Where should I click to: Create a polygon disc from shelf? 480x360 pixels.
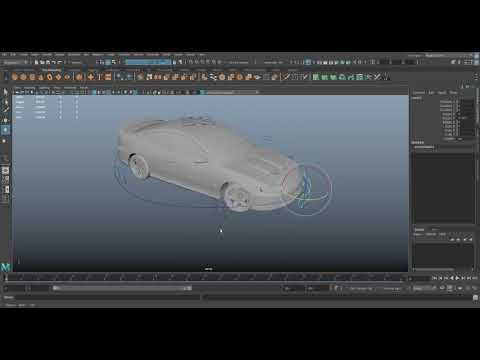pos(67,77)
